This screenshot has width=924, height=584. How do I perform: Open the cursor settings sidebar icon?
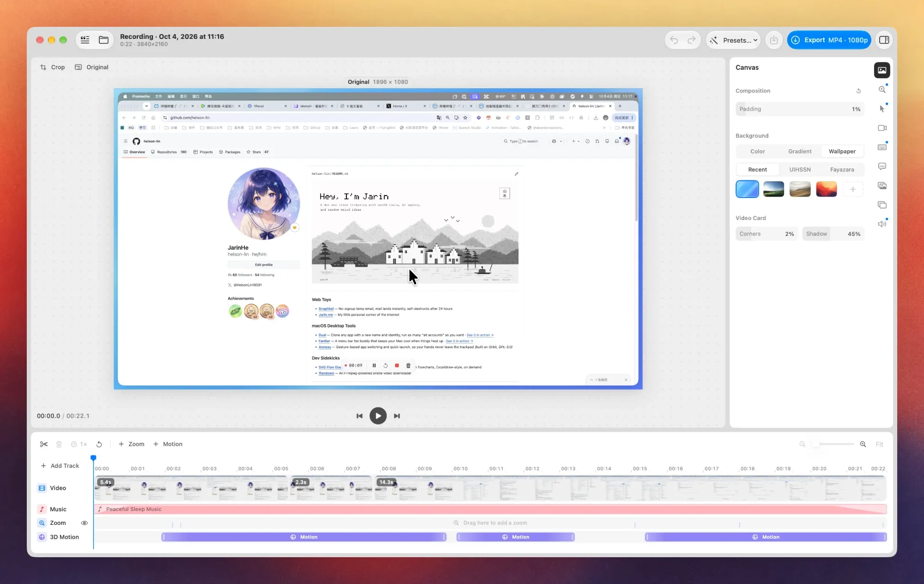[x=882, y=109]
